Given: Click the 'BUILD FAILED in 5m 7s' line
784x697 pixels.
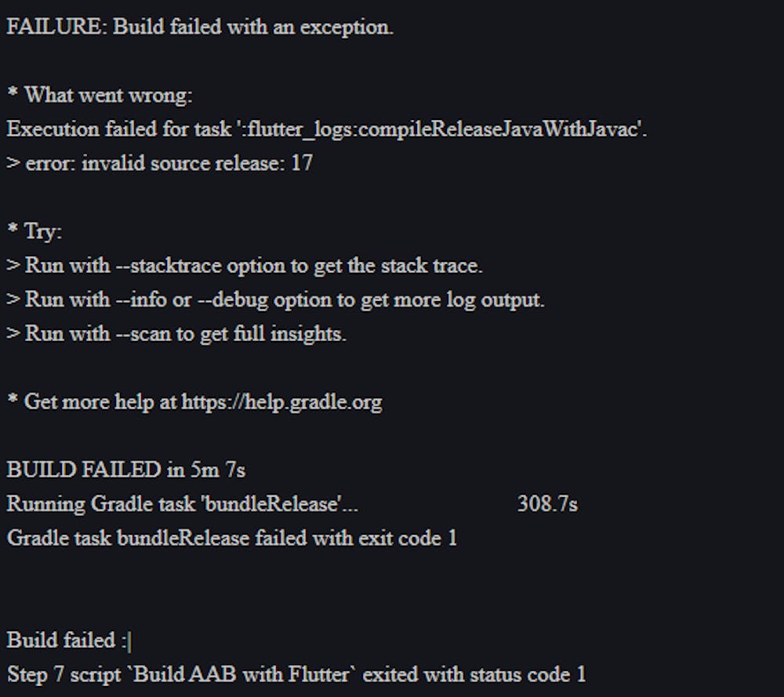Looking at the screenshot, I should 126,470.
